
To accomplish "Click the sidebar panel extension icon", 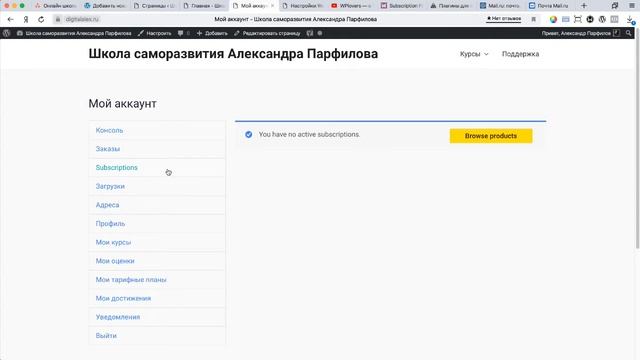I will (614, 19).
